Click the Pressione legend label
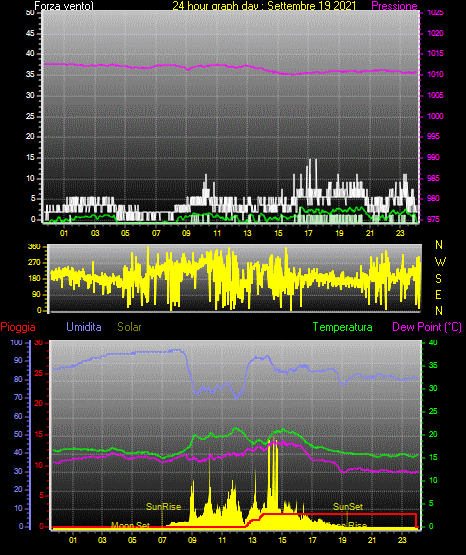Screen dimensions: 466x555 (x=394, y=6)
